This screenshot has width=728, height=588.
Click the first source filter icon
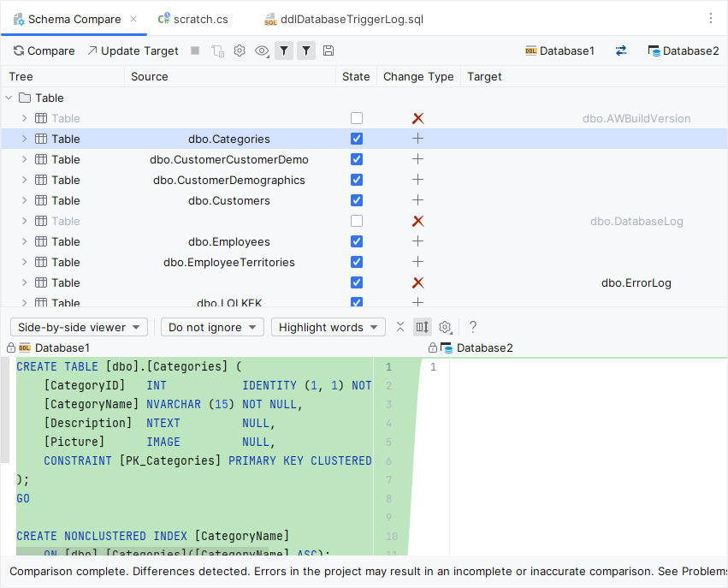point(284,50)
